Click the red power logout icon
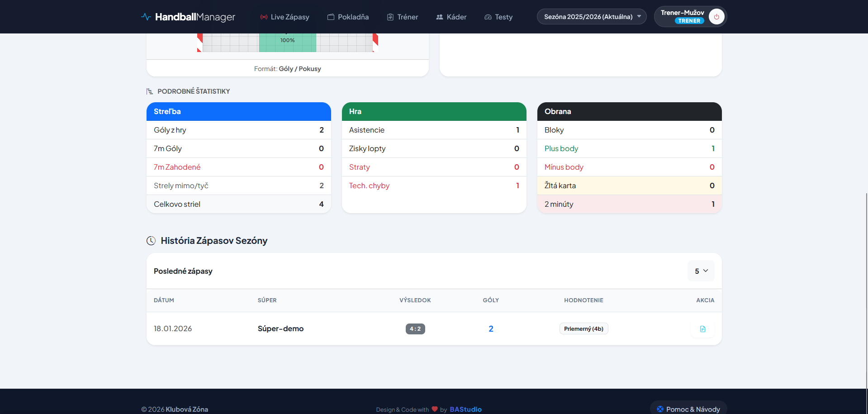 716,17
